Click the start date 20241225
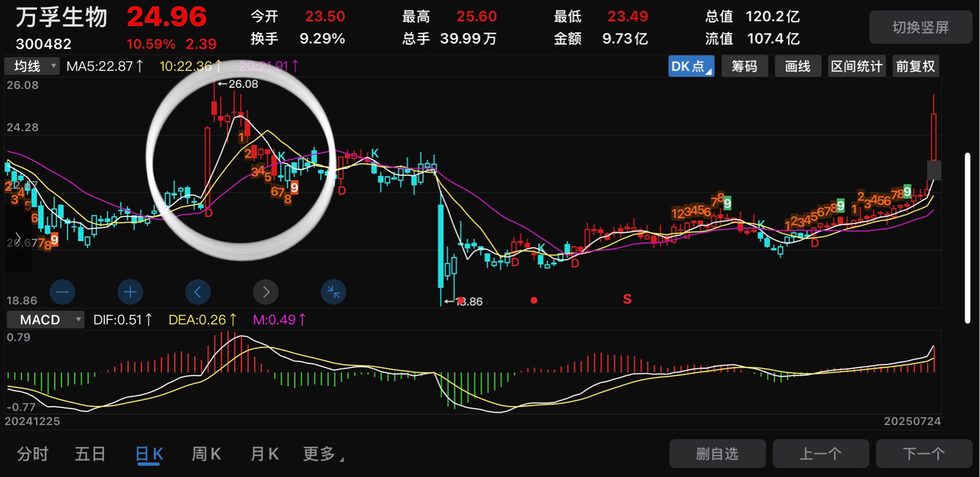The width and height of the screenshot is (980, 477). [x=32, y=421]
